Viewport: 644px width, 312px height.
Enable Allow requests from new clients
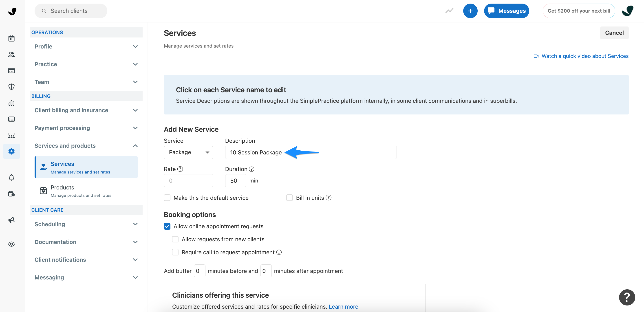tap(175, 239)
